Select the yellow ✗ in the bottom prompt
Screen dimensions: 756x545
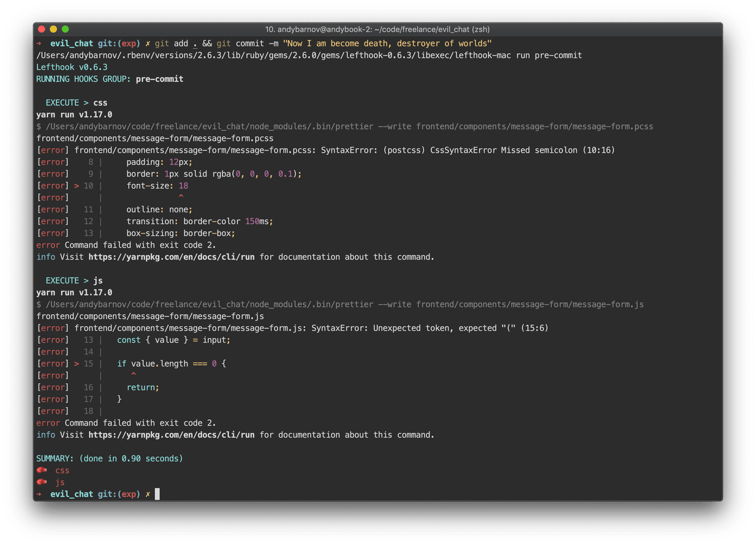click(147, 493)
